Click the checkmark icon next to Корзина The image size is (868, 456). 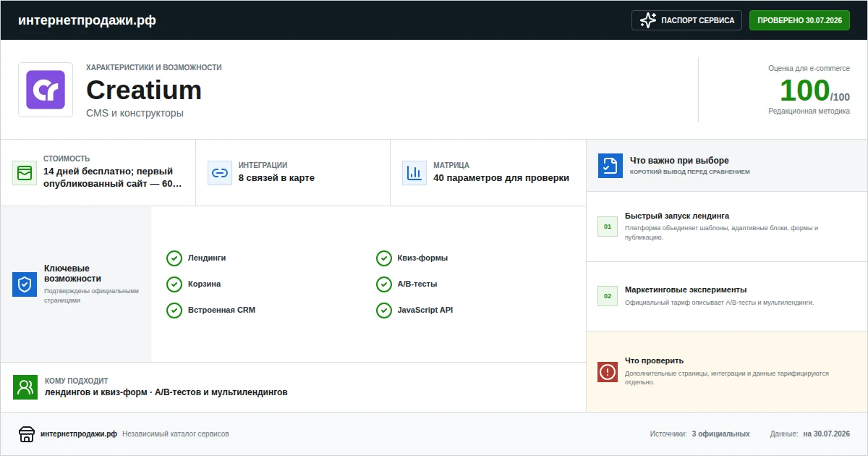[x=174, y=284]
